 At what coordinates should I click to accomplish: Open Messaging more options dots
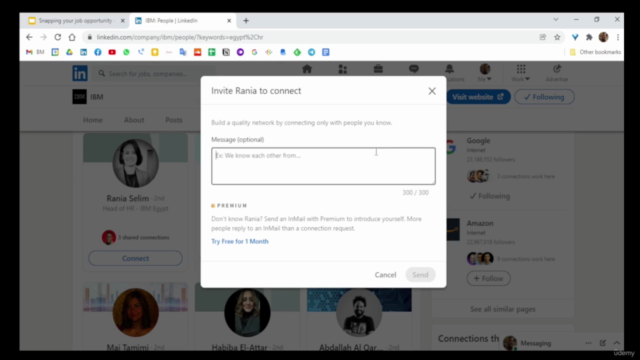pos(588,343)
